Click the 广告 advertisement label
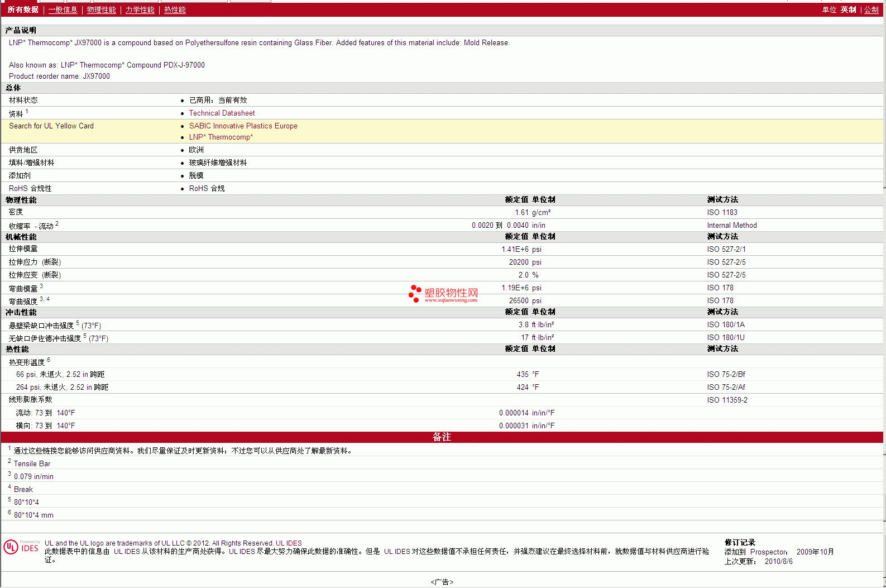The height and width of the screenshot is (588, 886). 442,582
